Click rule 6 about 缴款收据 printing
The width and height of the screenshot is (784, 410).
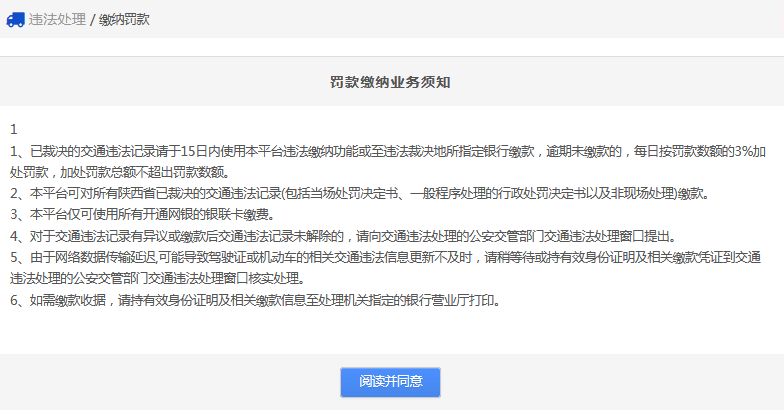255,300
